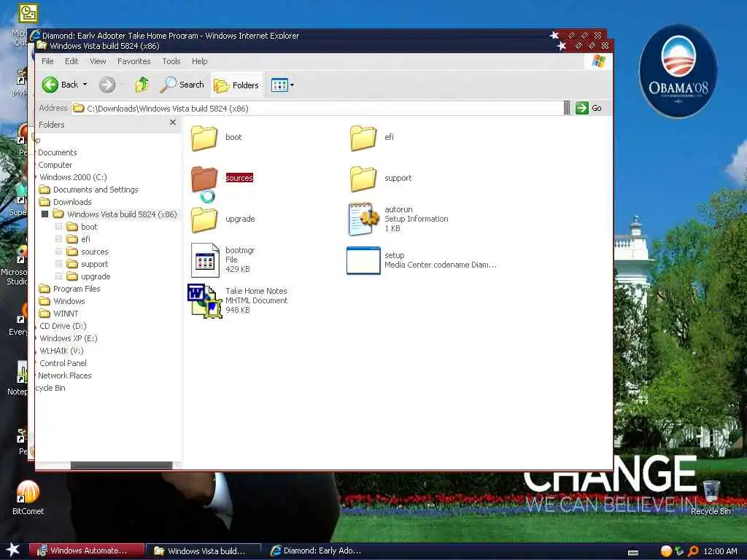Viewport: 747px width, 560px height.
Task: Click the green Go button
Action: tap(589, 108)
